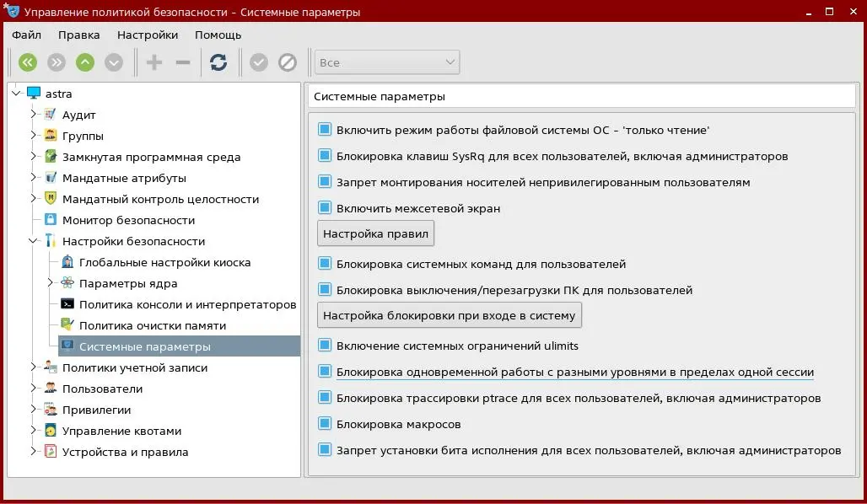Click the Замкнутая программная среда icon
867x504 pixels.
tap(51, 157)
